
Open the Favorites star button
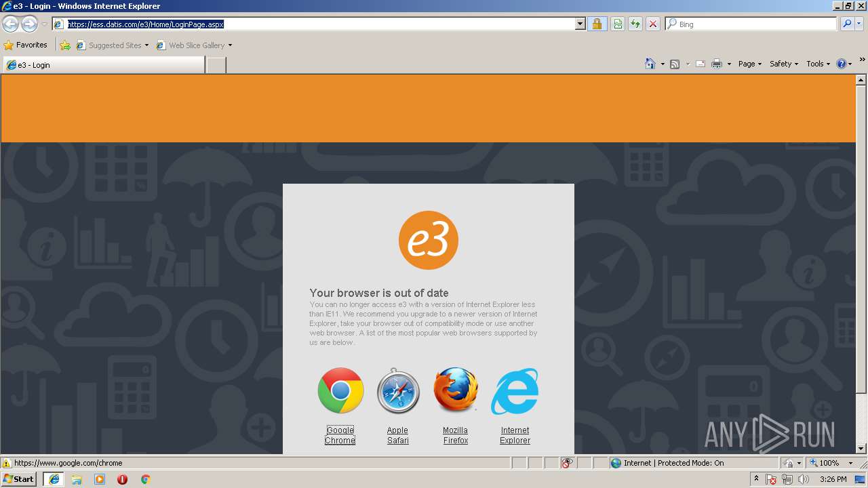click(x=26, y=45)
